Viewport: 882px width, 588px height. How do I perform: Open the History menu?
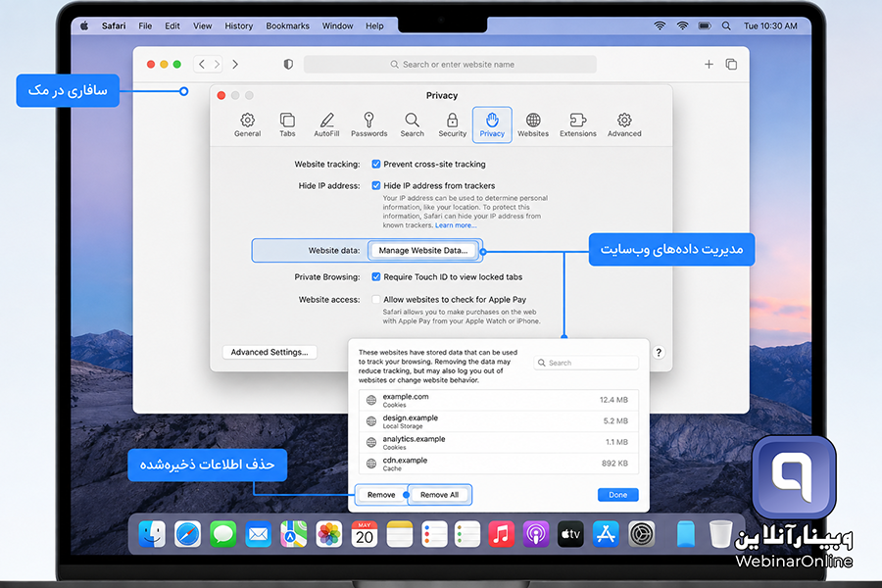[x=238, y=25]
